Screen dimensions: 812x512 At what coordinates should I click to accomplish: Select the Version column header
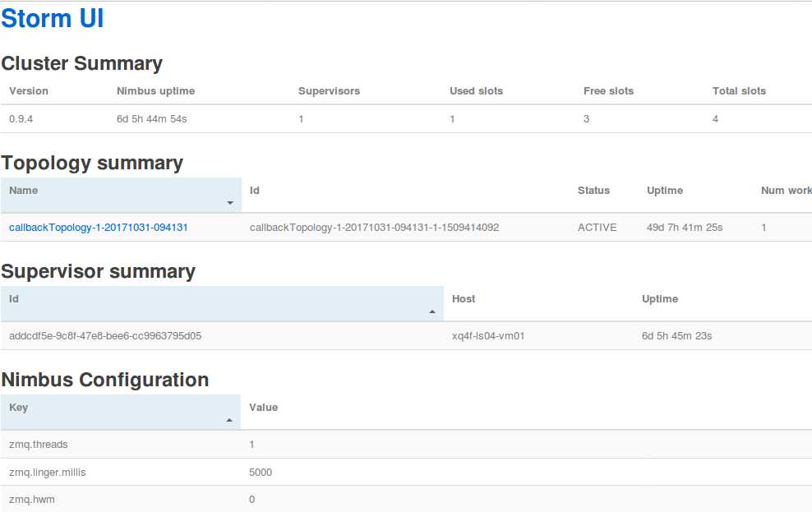[x=29, y=91]
